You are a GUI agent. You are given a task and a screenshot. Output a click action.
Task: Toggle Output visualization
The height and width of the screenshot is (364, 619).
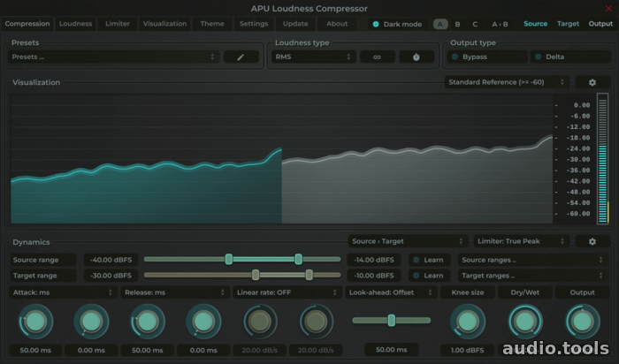[x=600, y=24]
